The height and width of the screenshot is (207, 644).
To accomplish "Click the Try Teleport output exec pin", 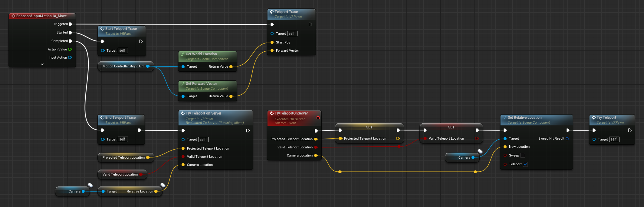I will (630, 130).
